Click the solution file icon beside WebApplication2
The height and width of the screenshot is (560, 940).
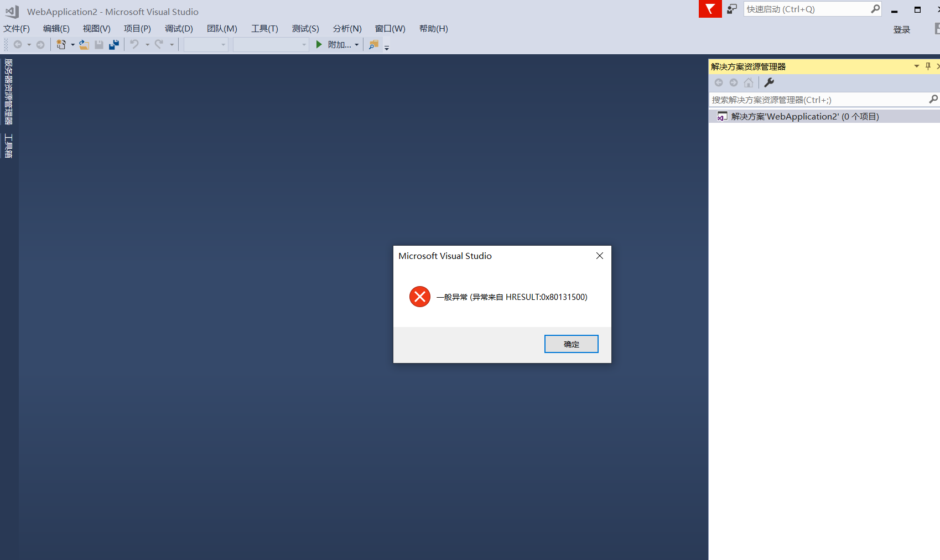(x=722, y=116)
